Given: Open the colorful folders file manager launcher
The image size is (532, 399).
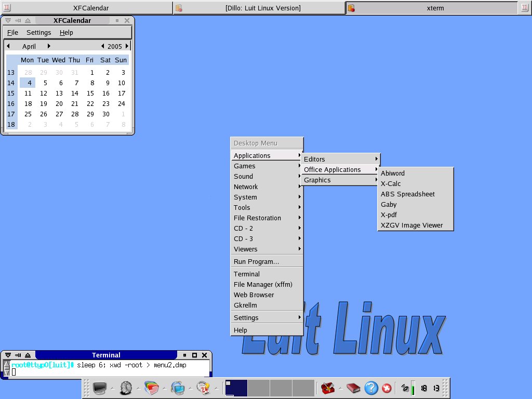Looking at the screenshot, I should [152, 388].
